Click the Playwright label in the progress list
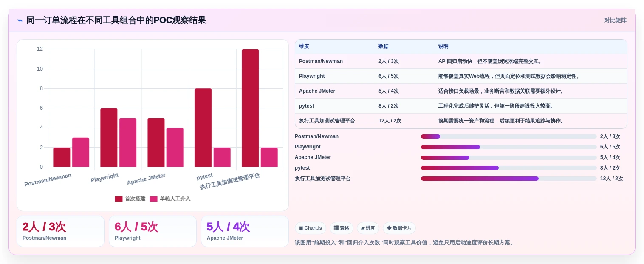Image resolution: width=644 pixels, height=264 pixels. pyautogui.click(x=308, y=147)
